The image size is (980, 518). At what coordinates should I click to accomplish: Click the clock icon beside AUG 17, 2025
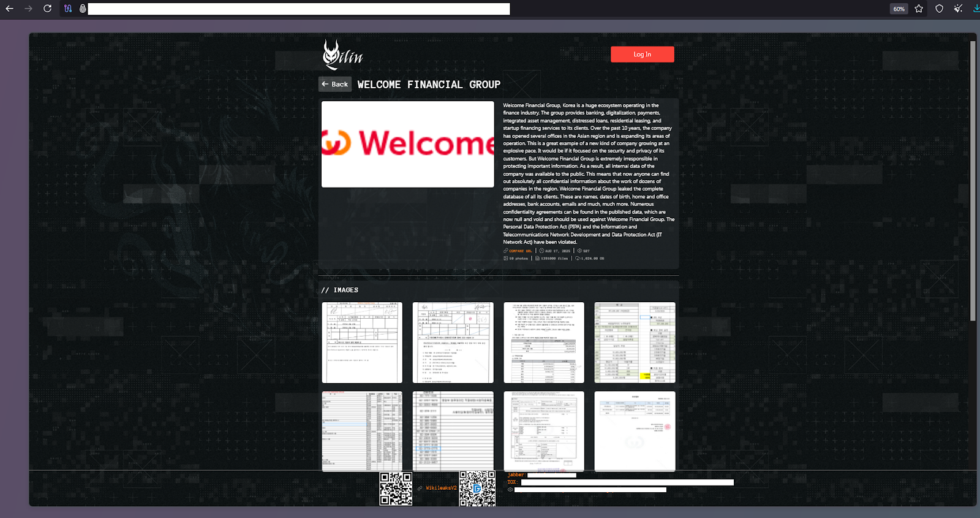(x=541, y=251)
